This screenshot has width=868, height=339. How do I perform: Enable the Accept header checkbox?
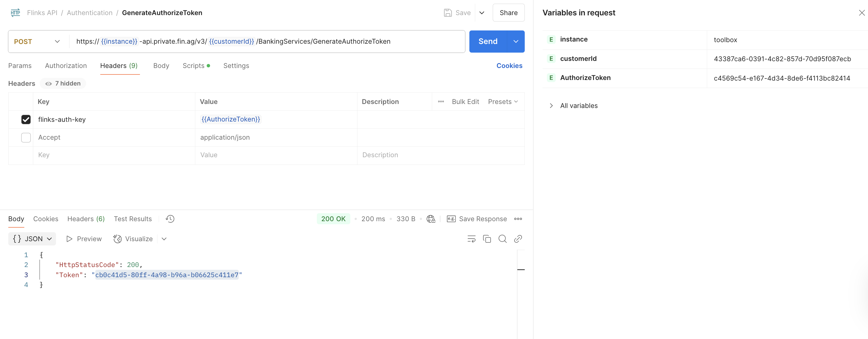(x=26, y=138)
